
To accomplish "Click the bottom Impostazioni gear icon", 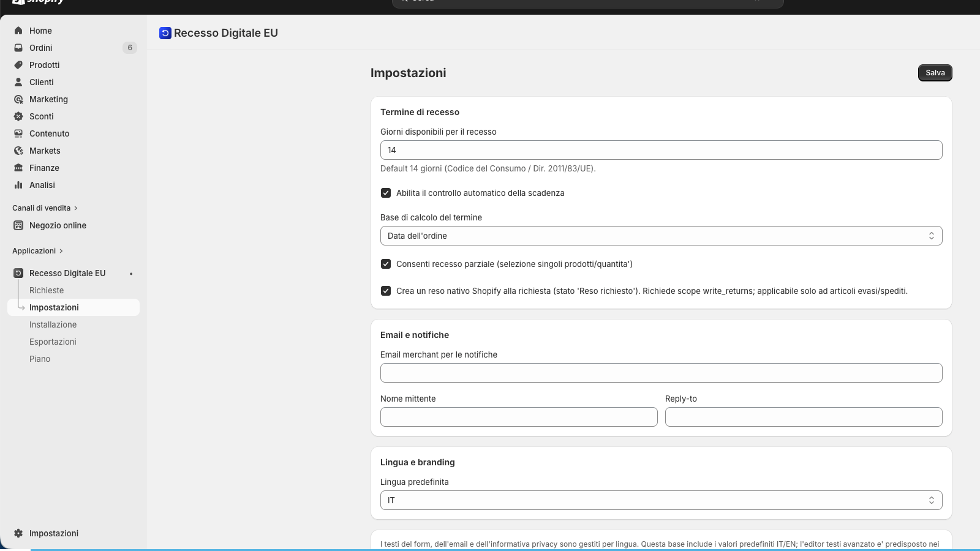I will pos(18,533).
